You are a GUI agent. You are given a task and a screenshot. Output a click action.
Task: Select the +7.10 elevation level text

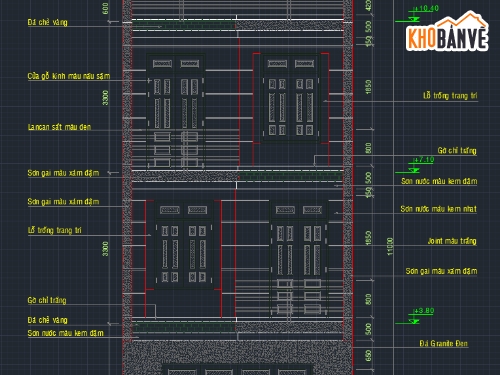(424, 160)
